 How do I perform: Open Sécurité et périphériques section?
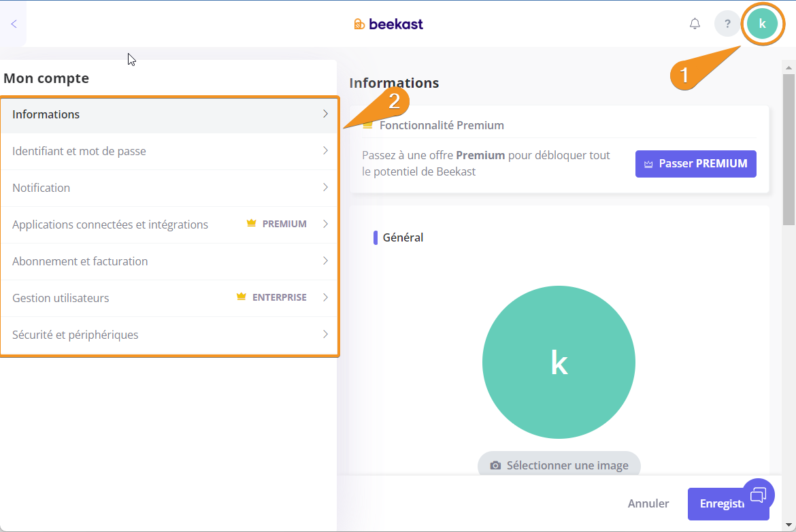(169, 335)
